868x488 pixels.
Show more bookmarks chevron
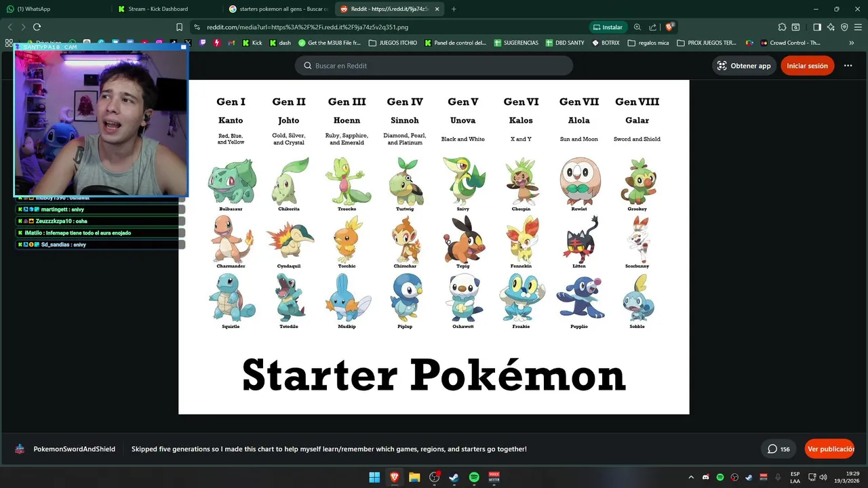(852, 43)
